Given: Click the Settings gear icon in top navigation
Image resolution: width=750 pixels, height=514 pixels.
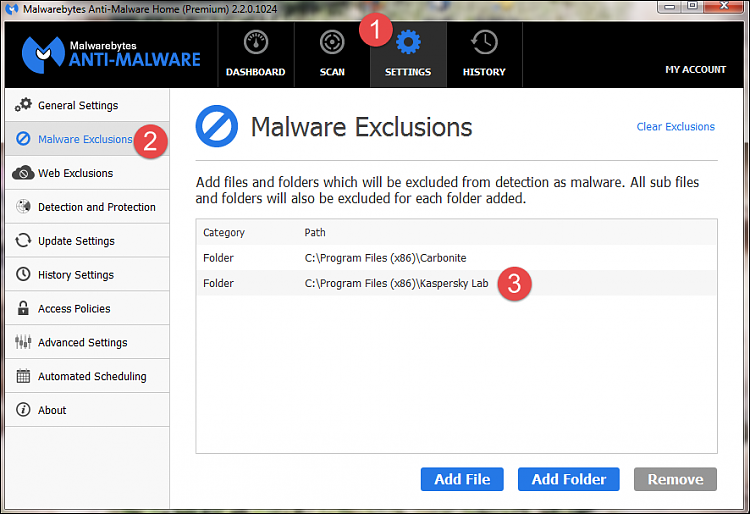Looking at the screenshot, I should click(408, 42).
